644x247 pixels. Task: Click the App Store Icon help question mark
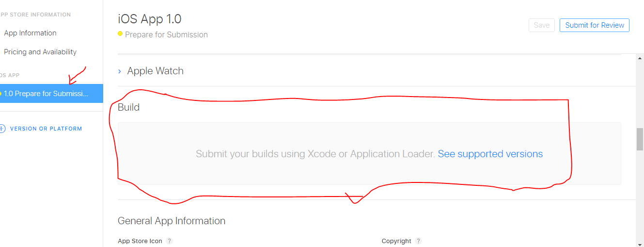[170, 241]
